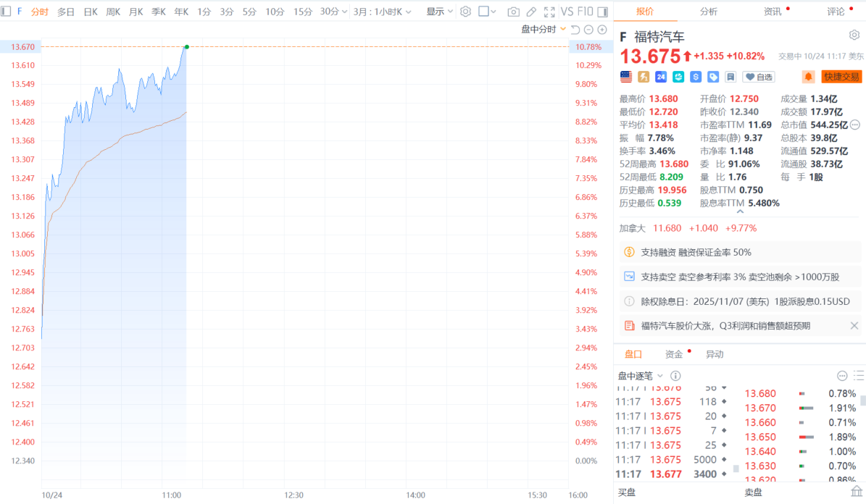
Task: Click the US flag market icon
Action: (x=625, y=77)
